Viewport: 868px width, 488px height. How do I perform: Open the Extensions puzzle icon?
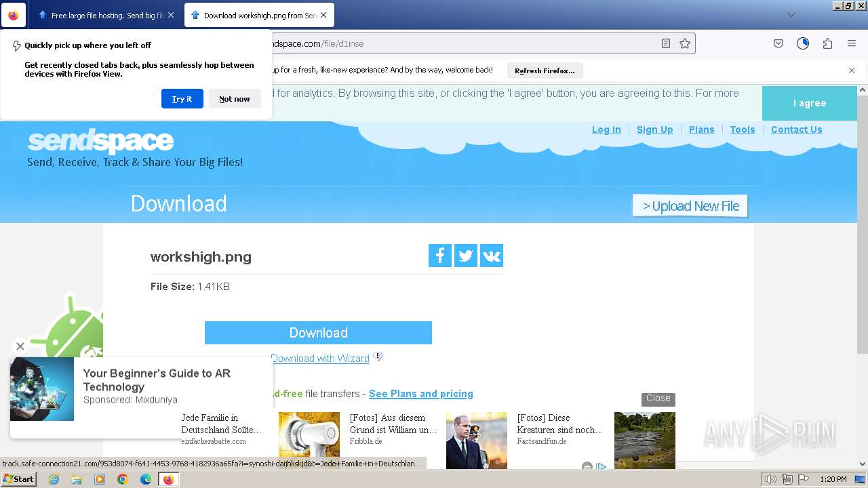tap(827, 43)
